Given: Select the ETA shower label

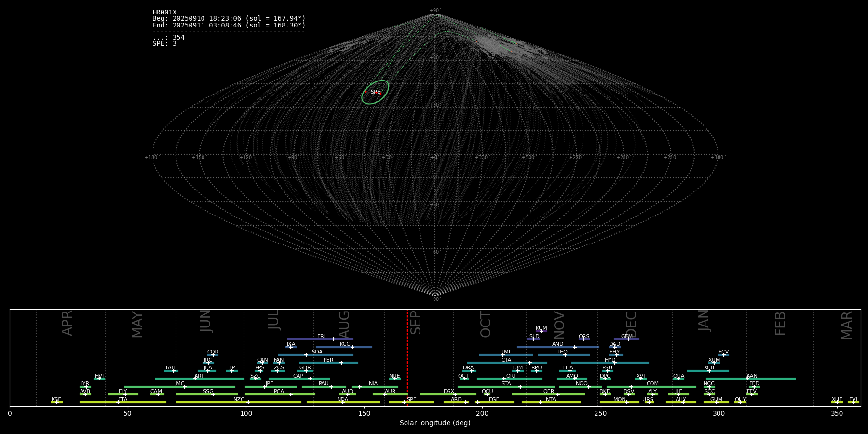Looking at the screenshot, I should (123, 400).
